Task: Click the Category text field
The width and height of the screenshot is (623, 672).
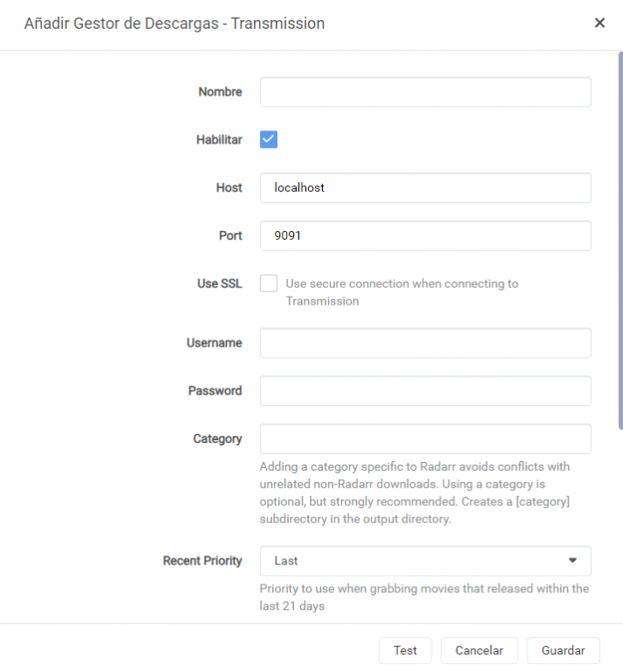Action: pyautogui.click(x=425, y=439)
